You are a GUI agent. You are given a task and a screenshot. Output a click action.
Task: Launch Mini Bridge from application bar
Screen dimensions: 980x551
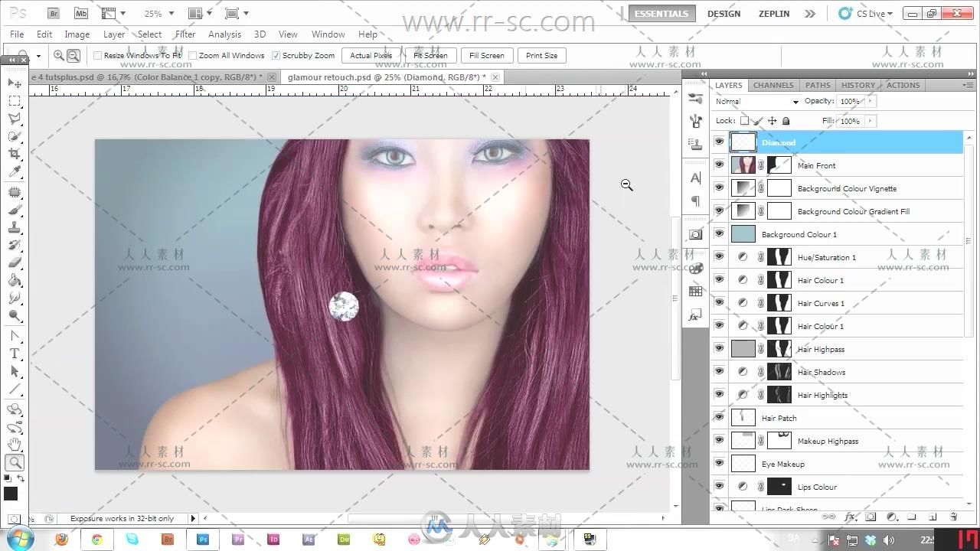click(80, 13)
